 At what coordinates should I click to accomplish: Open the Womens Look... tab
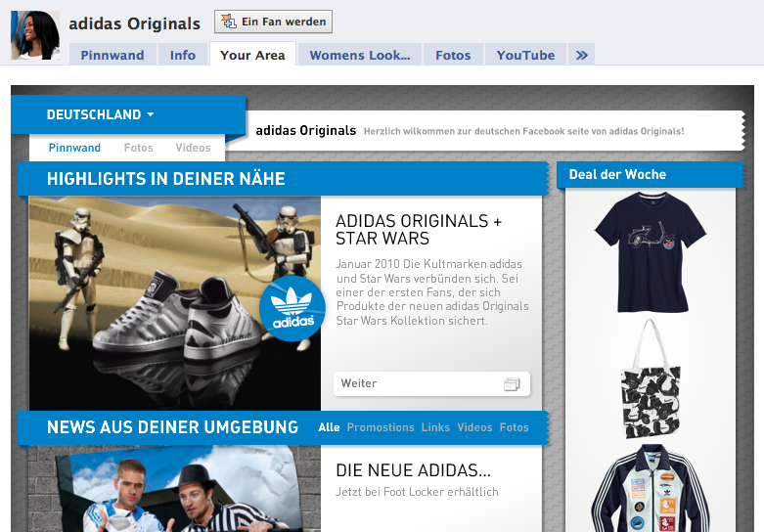click(360, 55)
